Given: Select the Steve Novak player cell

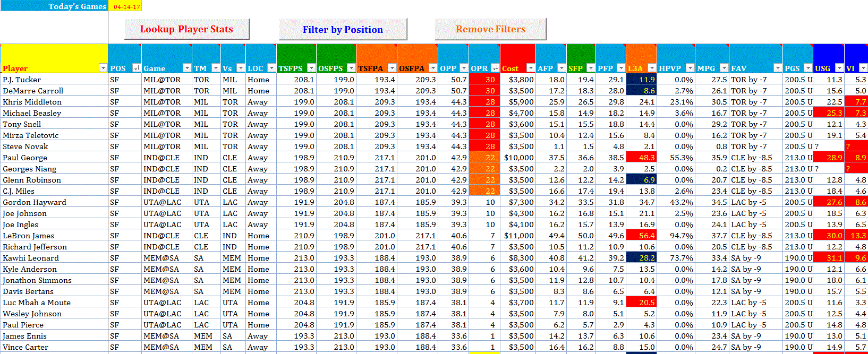Looking at the screenshot, I should click(54, 146).
